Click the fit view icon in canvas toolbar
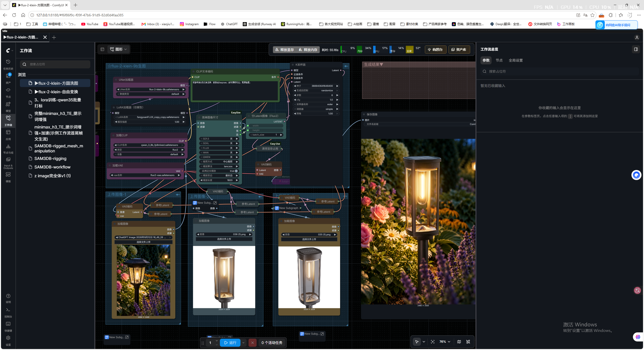 433,342
